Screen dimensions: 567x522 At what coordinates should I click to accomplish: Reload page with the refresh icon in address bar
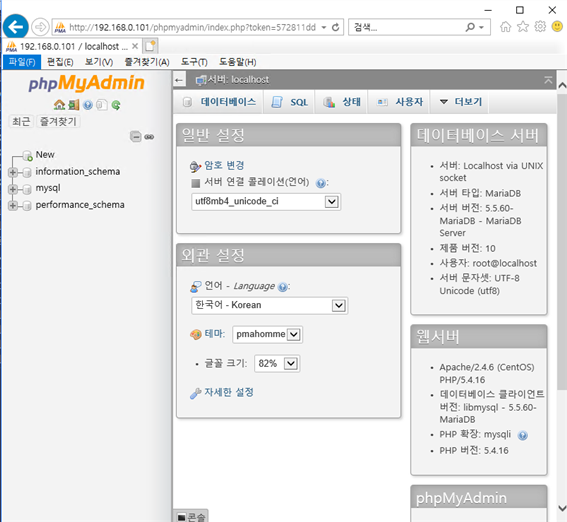[x=336, y=27]
